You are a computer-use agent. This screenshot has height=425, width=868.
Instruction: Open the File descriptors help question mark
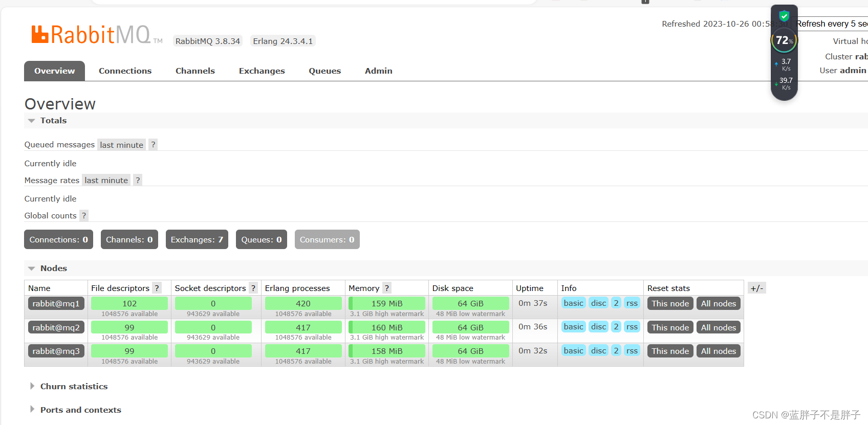(x=157, y=288)
